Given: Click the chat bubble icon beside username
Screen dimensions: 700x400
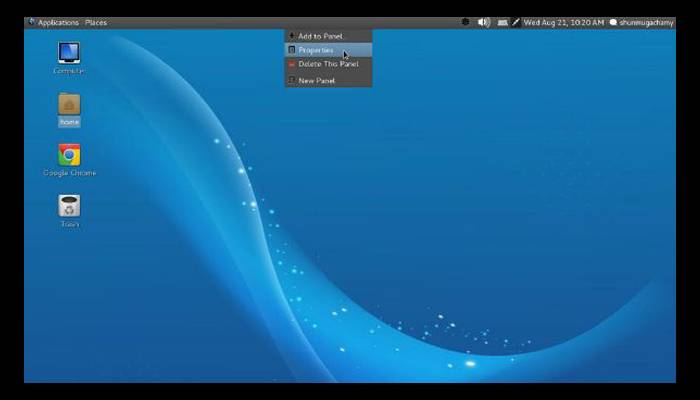Looking at the screenshot, I should [x=613, y=22].
